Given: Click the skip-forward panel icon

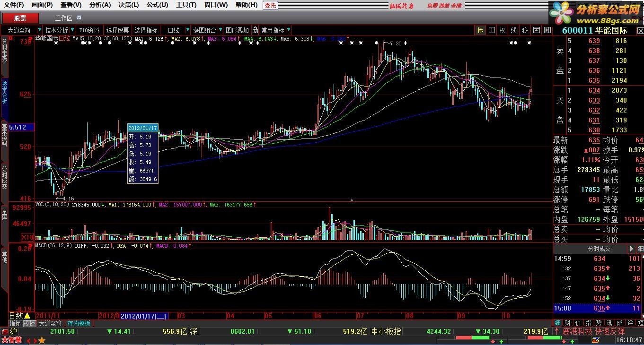Looking at the screenshot, I should tap(547, 30).
